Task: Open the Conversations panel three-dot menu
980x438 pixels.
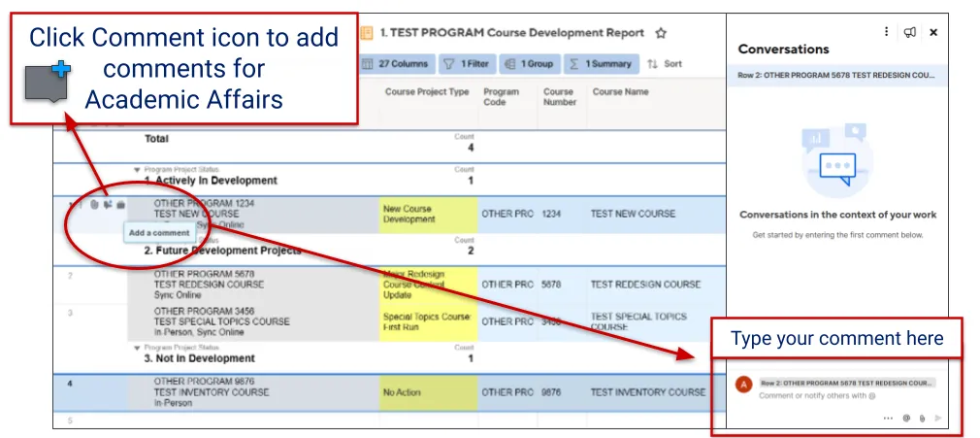Action: coord(886,32)
